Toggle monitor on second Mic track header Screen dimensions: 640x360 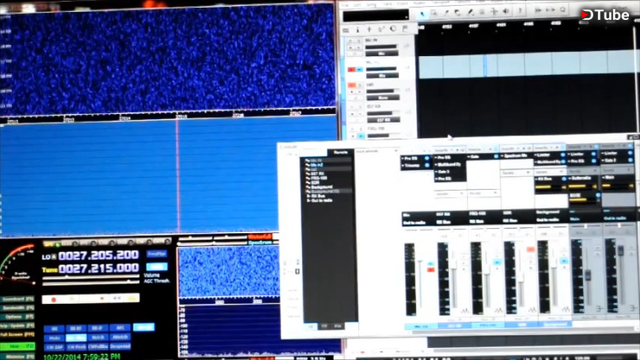click(359, 70)
